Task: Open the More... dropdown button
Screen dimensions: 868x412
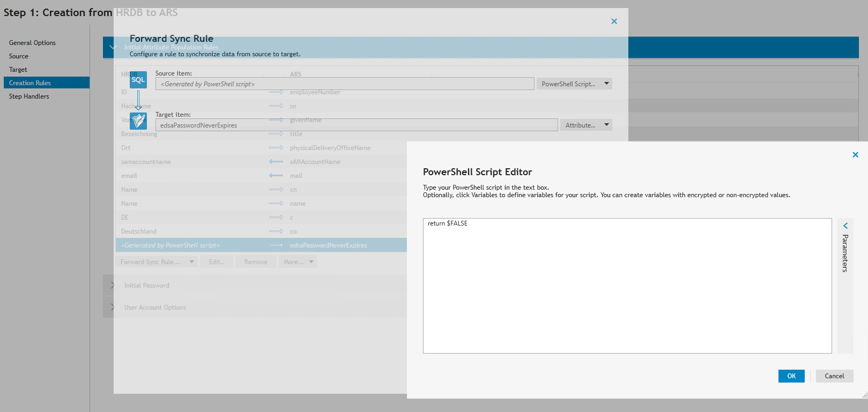Action: 298,262
